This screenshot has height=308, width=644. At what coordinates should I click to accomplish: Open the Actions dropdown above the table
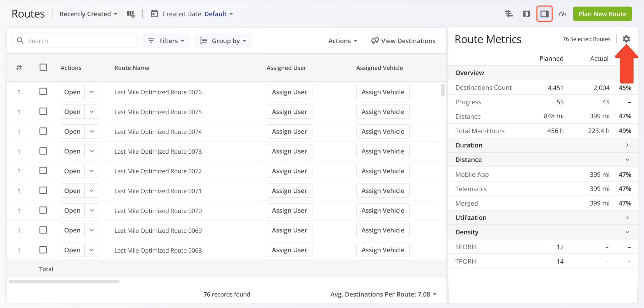tap(342, 41)
